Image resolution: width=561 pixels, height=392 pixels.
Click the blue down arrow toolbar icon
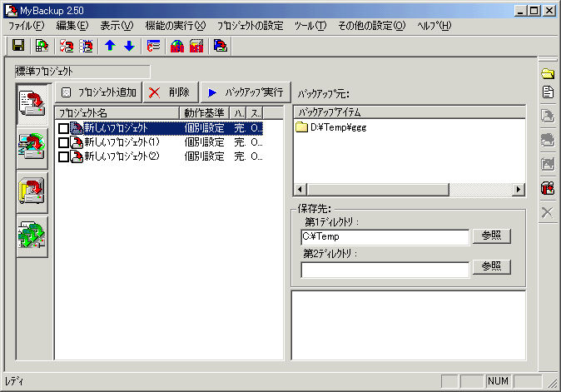(128, 46)
